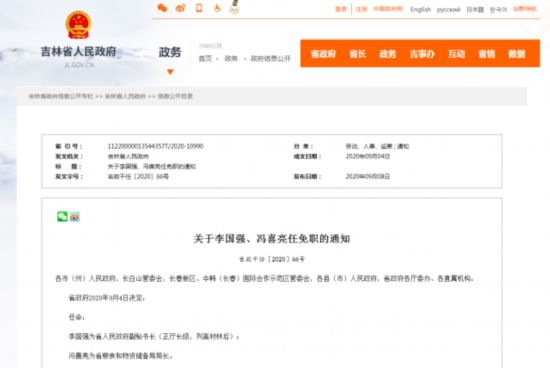Click 吉林省人民政府 in gray path bar
This screenshot has width=550, height=368.
pyautogui.click(x=125, y=96)
